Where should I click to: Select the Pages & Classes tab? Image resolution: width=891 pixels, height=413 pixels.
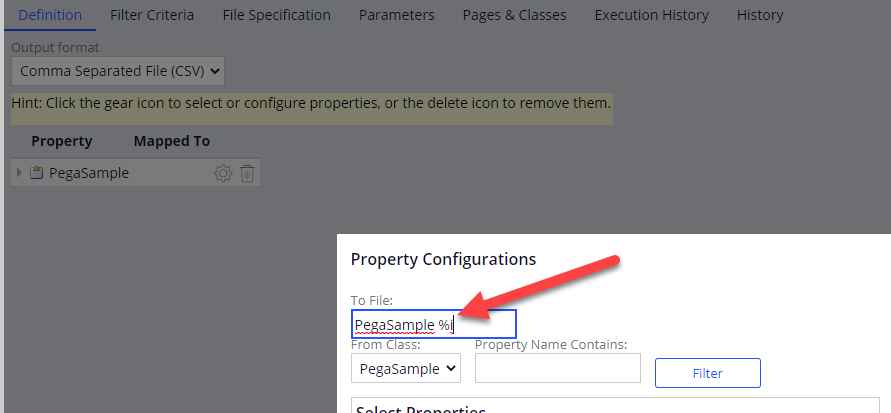coord(514,15)
